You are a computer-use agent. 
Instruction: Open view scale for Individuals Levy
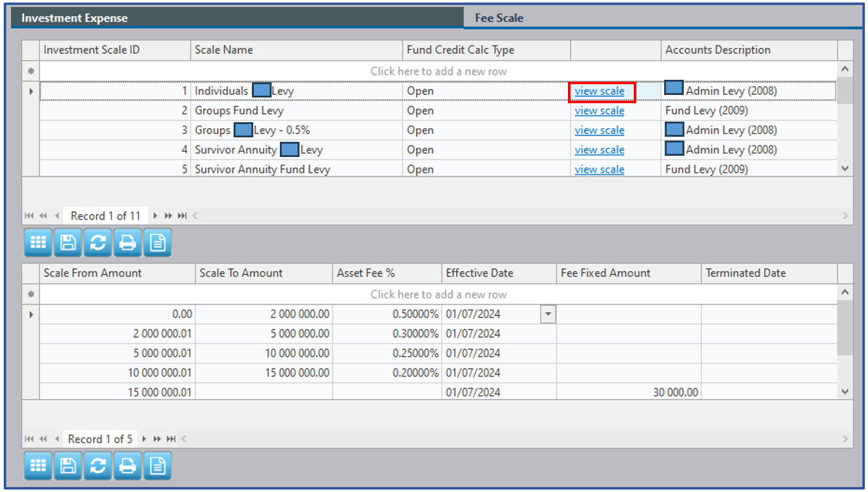(600, 91)
